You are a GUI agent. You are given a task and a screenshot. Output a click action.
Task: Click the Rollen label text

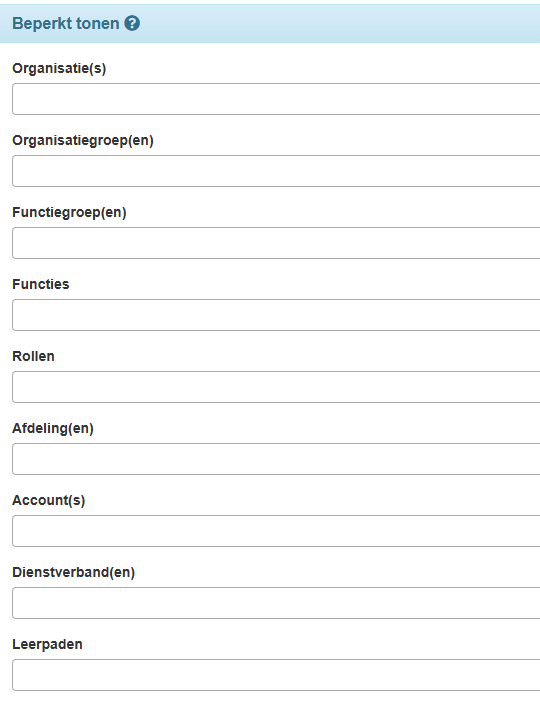click(x=33, y=356)
